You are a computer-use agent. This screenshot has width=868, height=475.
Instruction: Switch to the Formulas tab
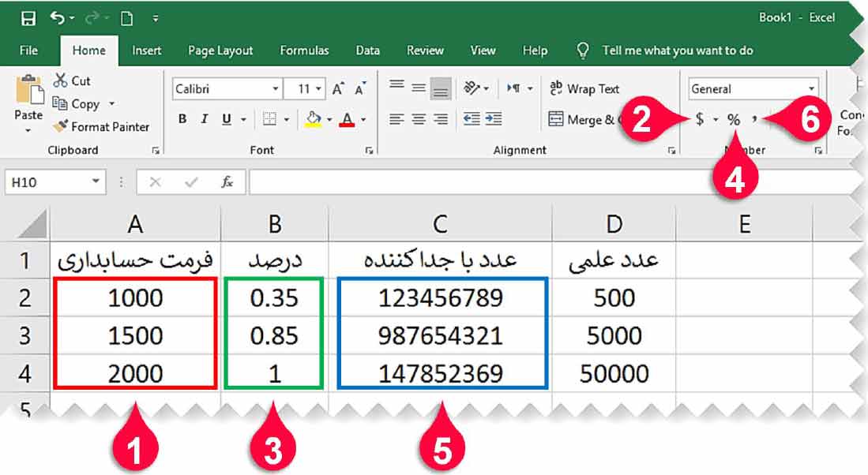tap(304, 50)
